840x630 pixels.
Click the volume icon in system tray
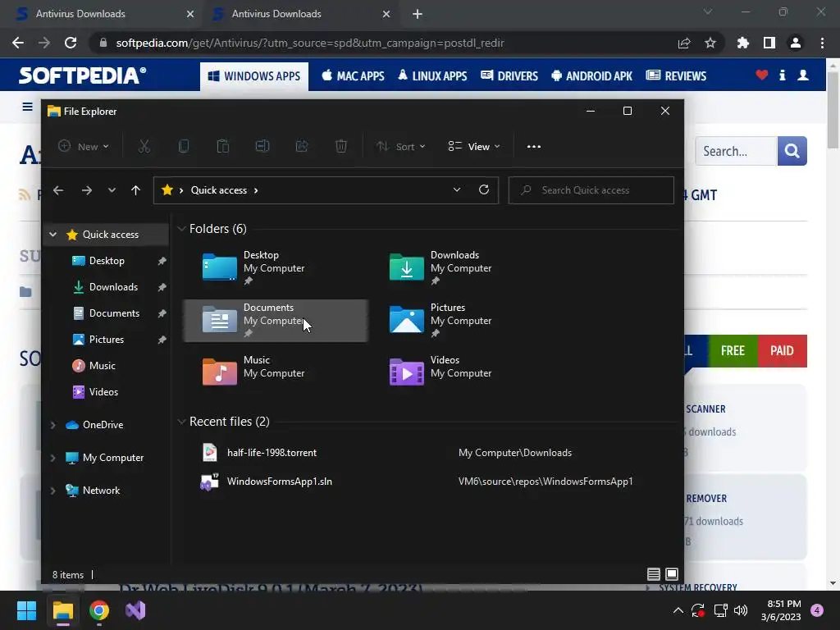coord(741,610)
